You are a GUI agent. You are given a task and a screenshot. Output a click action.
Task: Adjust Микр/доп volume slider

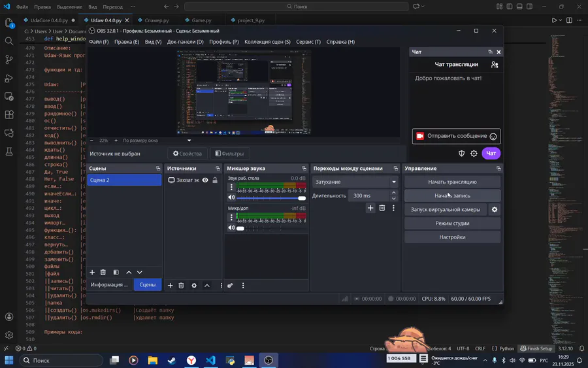tap(271, 227)
